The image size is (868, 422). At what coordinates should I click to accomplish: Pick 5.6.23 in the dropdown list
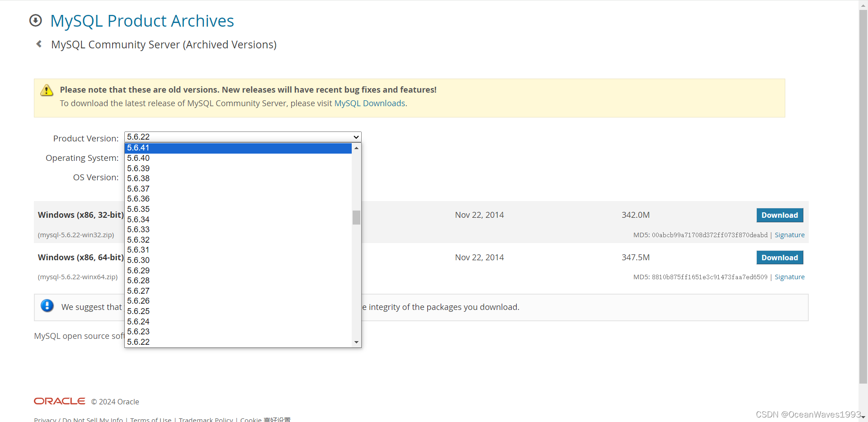pyautogui.click(x=238, y=332)
